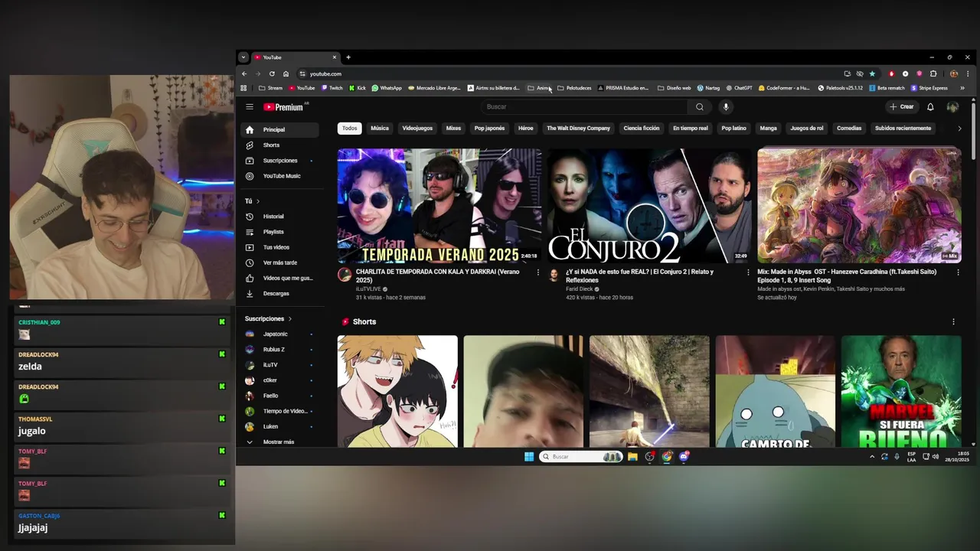This screenshot has height=551, width=980.
Task: Open Descargas in the sidebar
Action: click(279, 293)
